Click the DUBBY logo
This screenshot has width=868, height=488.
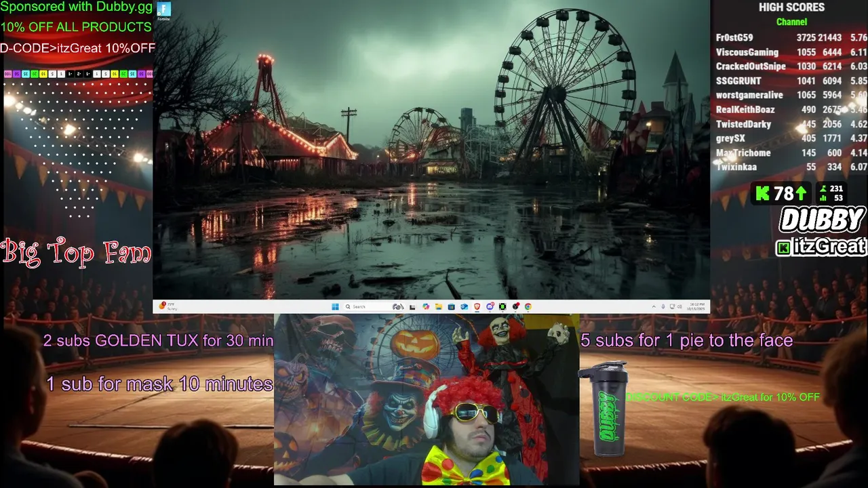[822, 220]
